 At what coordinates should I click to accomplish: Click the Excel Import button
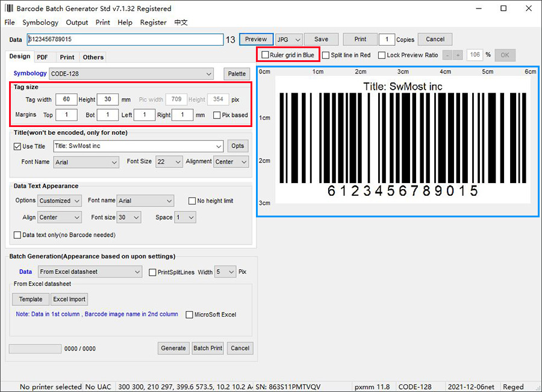coord(69,299)
